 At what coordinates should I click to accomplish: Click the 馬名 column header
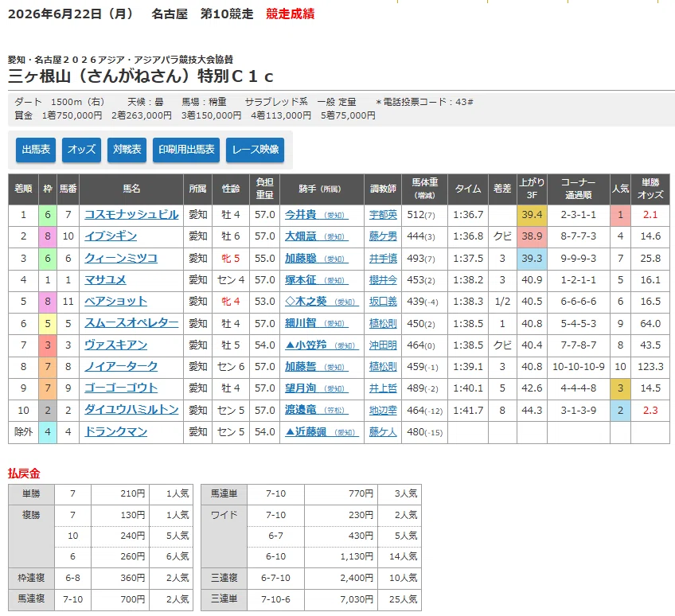(131, 189)
